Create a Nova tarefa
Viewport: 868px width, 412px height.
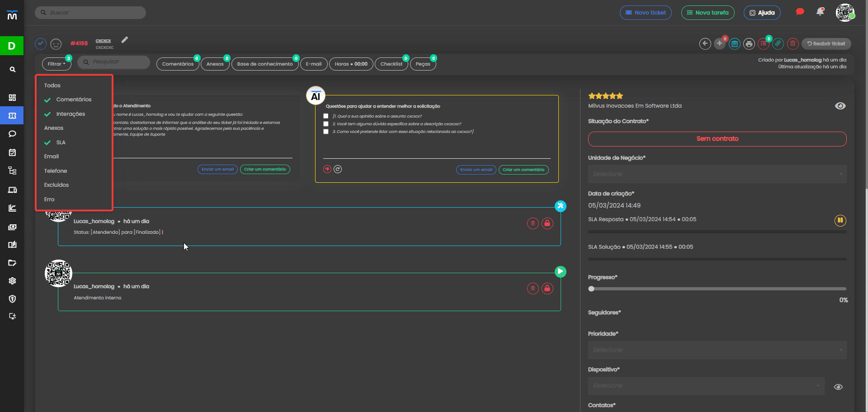(708, 13)
